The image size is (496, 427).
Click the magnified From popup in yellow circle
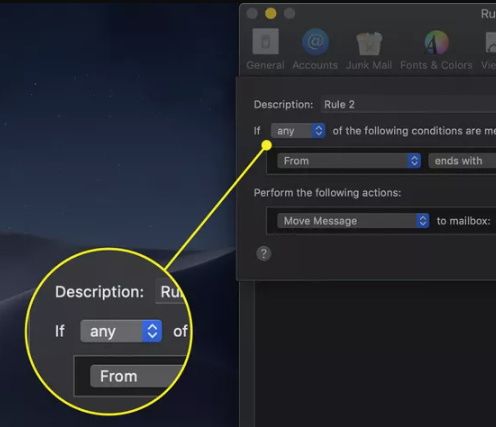coord(138,376)
